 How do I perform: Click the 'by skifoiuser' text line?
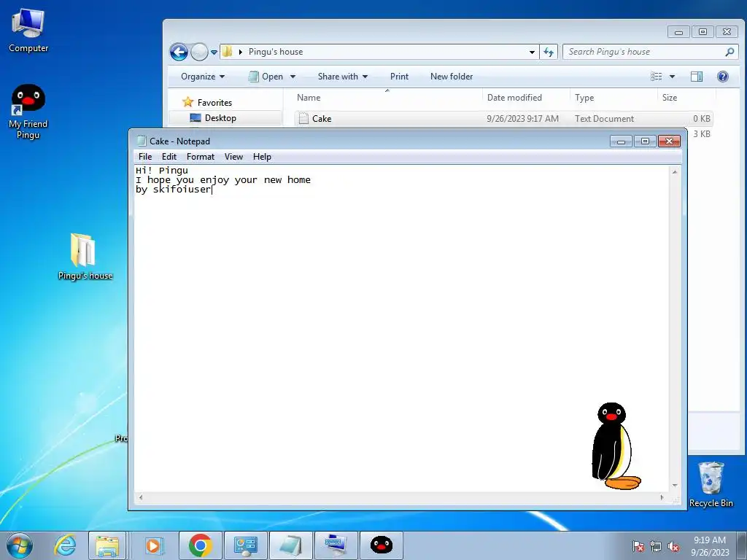point(173,190)
